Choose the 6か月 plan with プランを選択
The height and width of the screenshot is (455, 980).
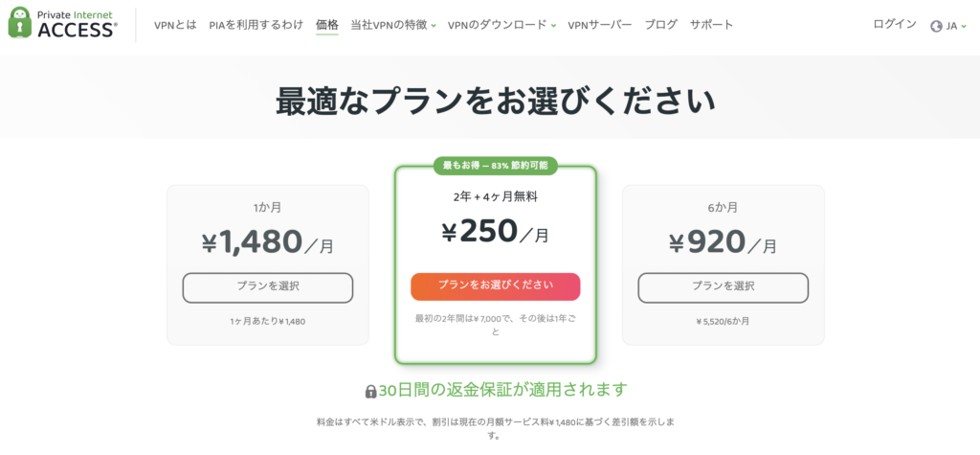[x=724, y=287]
